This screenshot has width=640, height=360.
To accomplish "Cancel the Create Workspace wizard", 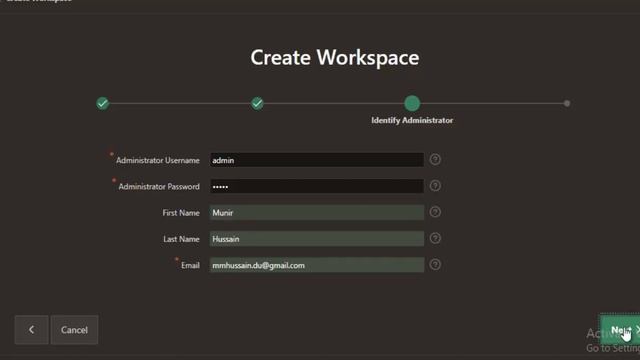I will click(x=74, y=329).
